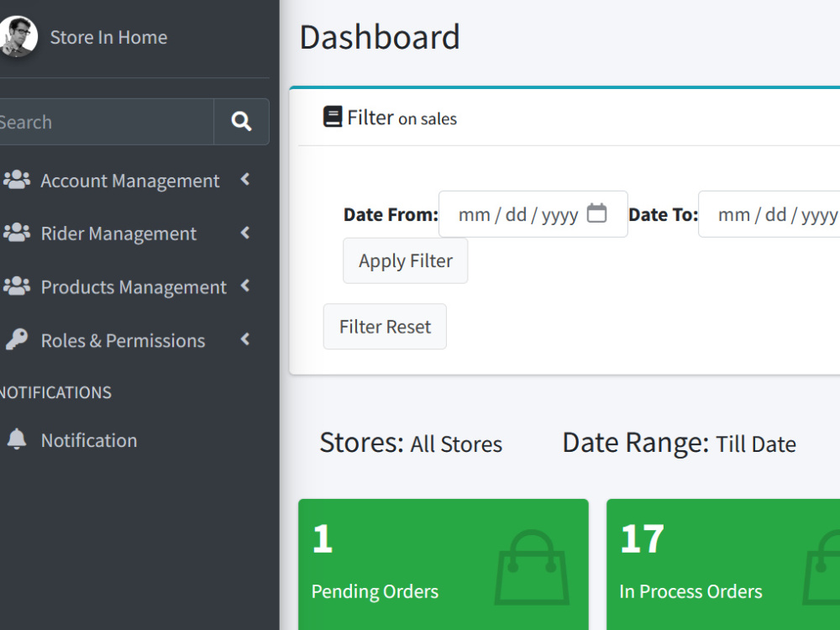The image size is (840, 630).
Task: Click the 'Stores: All Stores' text
Action: [411, 443]
